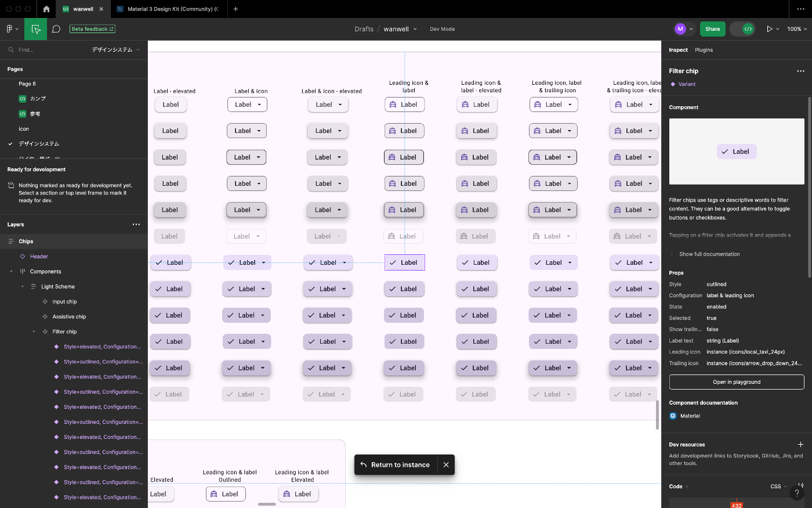
Task: Click the Share button
Action: click(713, 29)
